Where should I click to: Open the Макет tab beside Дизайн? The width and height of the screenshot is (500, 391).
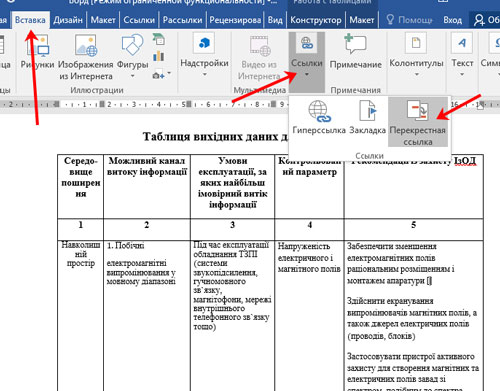(103, 20)
